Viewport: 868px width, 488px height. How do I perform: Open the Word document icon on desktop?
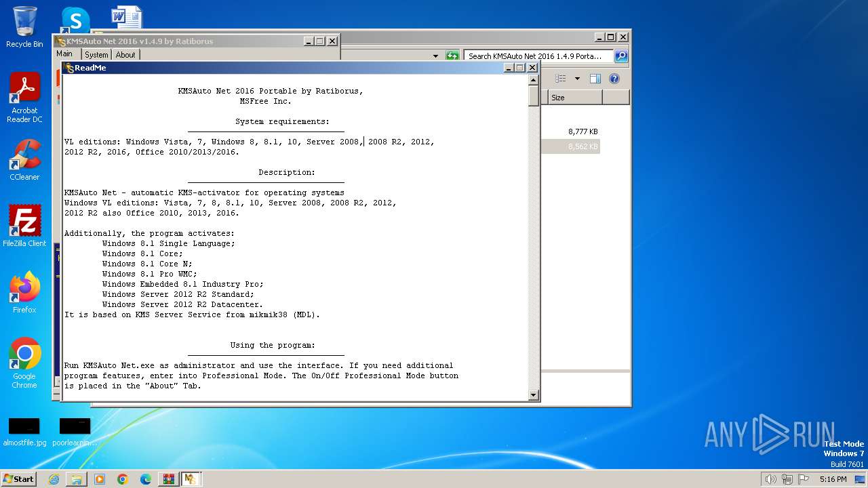[x=127, y=18]
